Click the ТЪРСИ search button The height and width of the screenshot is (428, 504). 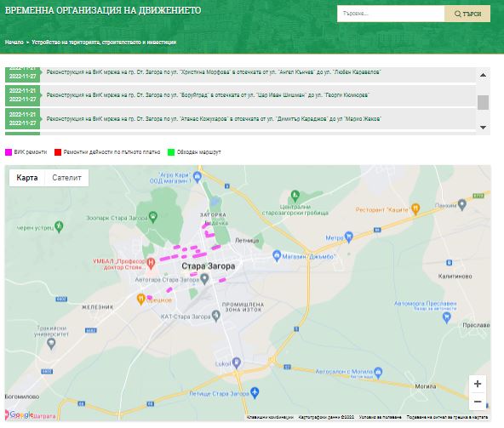467,14
